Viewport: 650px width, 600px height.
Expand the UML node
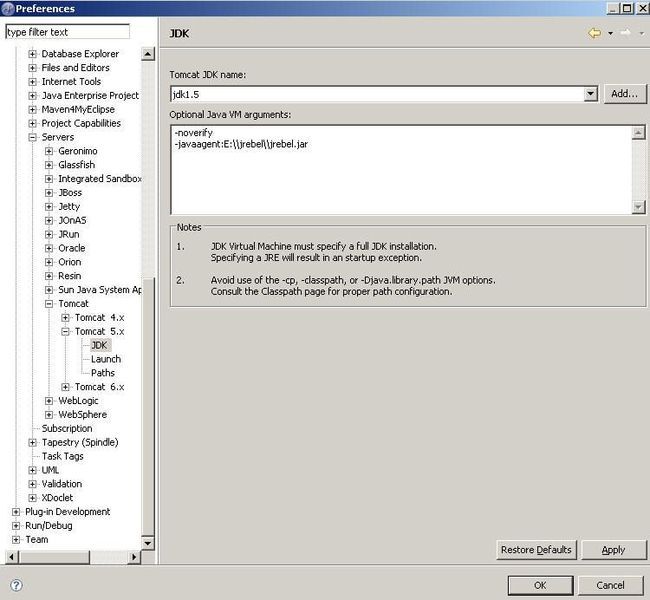point(32,470)
